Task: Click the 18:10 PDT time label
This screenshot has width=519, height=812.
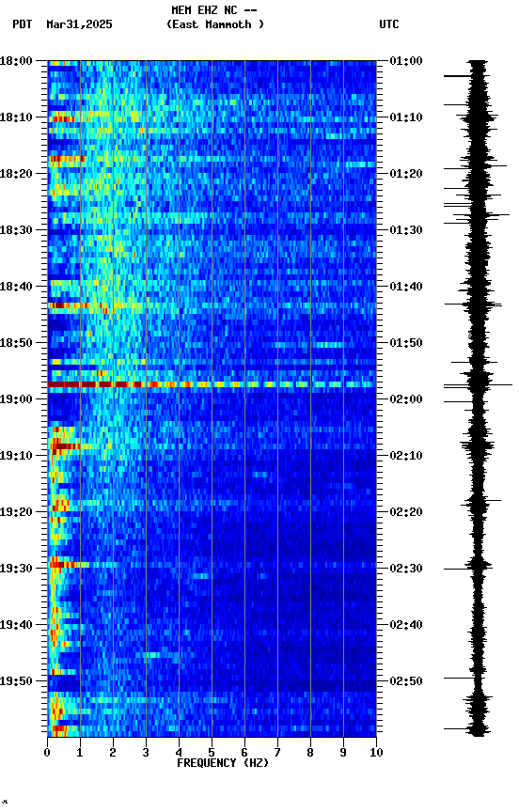Action: pos(16,117)
